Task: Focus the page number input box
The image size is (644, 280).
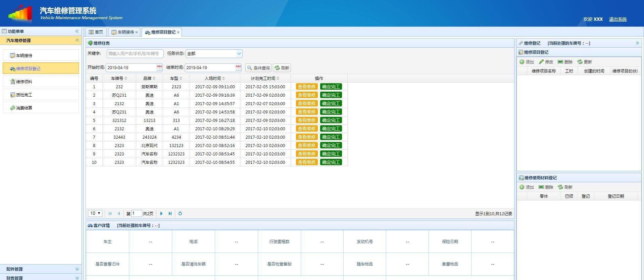Action: click(137, 214)
